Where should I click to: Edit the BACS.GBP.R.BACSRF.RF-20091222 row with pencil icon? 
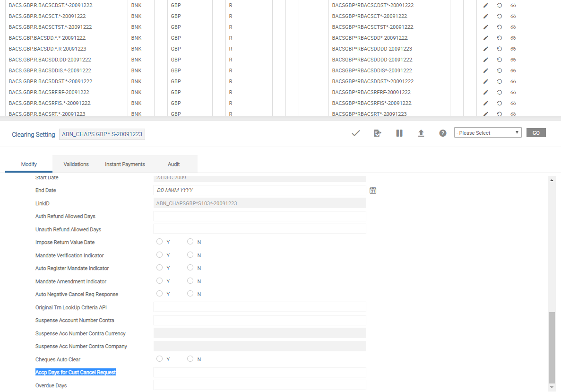pos(485,93)
